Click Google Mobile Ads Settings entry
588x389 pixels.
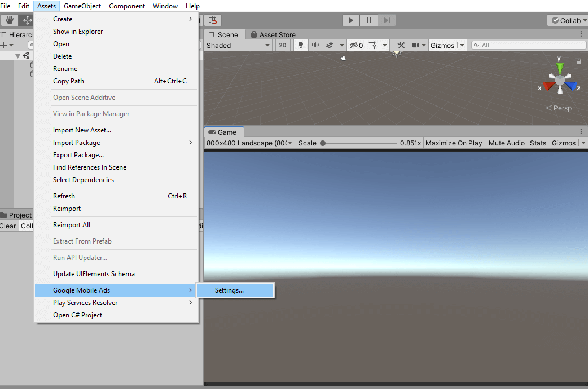229,290
